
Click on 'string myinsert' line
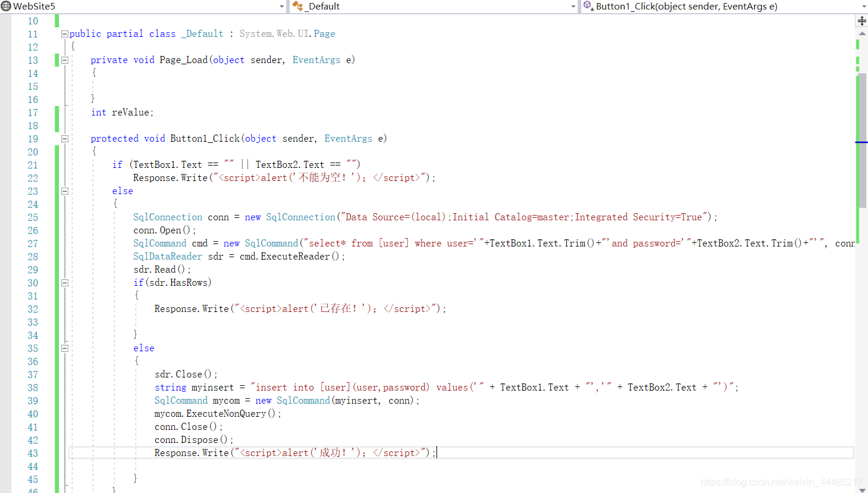pos(446,388)
